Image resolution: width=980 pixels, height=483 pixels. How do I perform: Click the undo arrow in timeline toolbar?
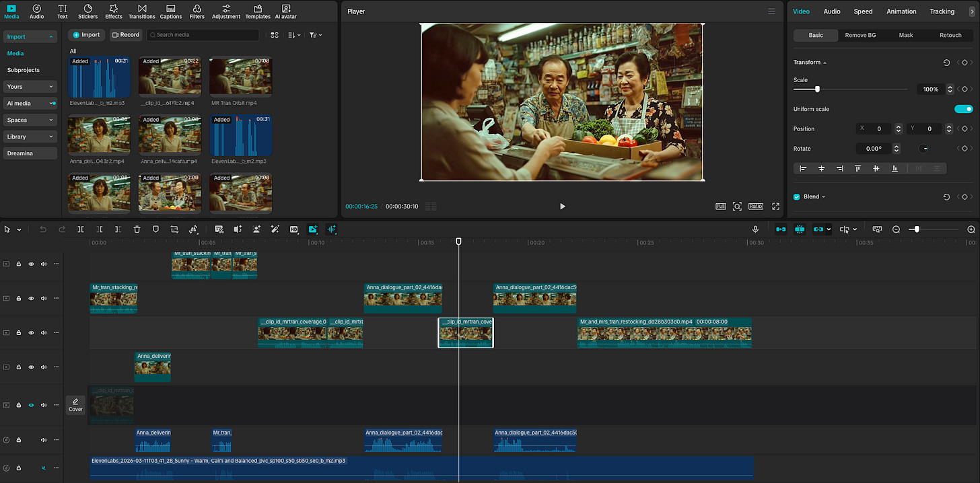pos(43,229)
